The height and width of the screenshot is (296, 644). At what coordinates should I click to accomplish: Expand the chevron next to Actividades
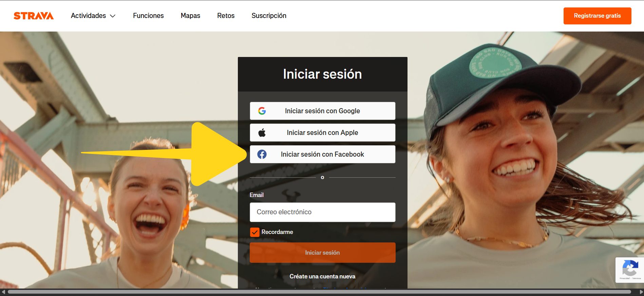(x=113, y=16)
